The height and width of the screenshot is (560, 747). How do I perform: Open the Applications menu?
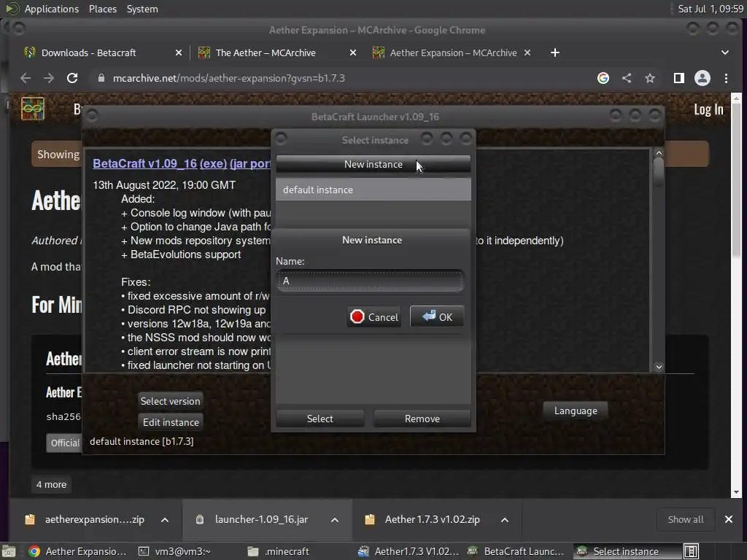point(52,9)
